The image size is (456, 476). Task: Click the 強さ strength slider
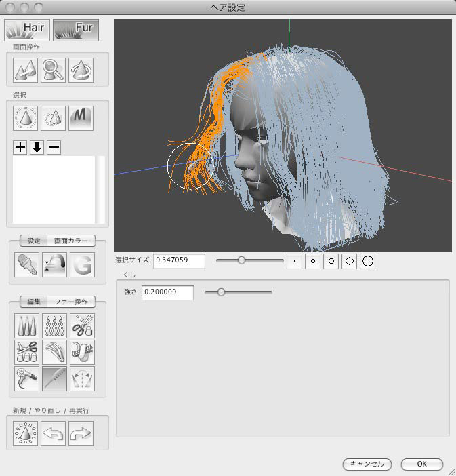238,292
